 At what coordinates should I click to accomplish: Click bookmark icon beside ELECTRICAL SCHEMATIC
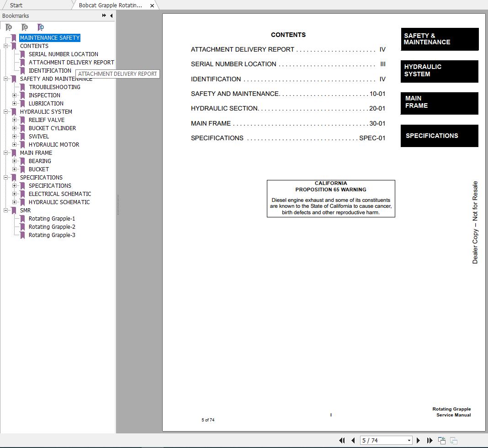coord(22,194)
